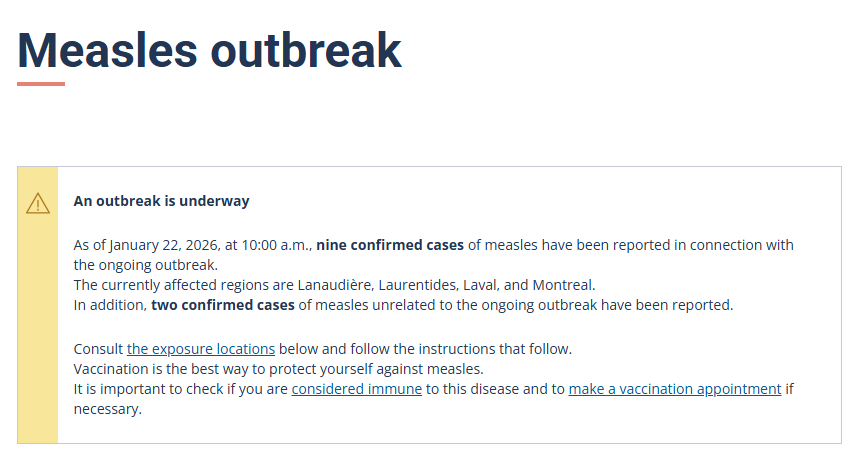Open make a vaccination appointment link
This screenshot has height=460, width=865.
674,389
